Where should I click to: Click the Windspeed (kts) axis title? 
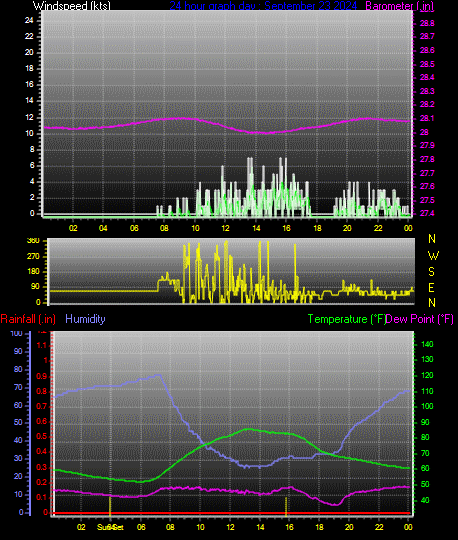click(x=72, y=6)
